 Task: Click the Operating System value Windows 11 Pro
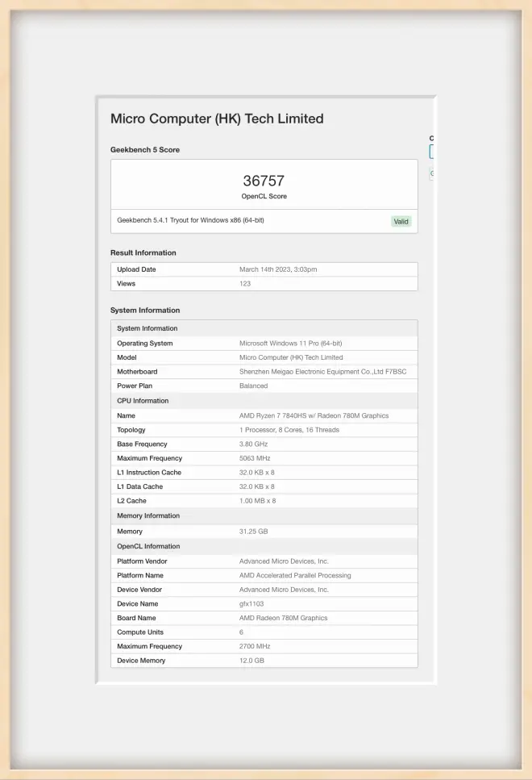(x=290, y=344)
